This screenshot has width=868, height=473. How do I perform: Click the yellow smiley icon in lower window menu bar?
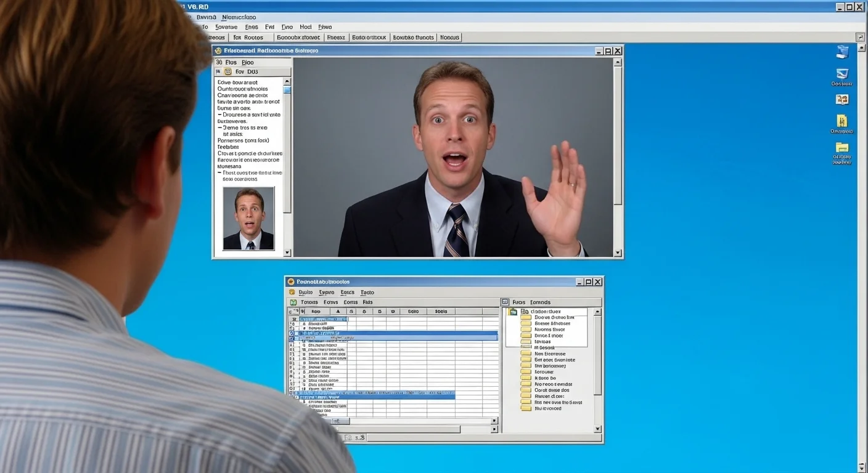coord(292,293)
